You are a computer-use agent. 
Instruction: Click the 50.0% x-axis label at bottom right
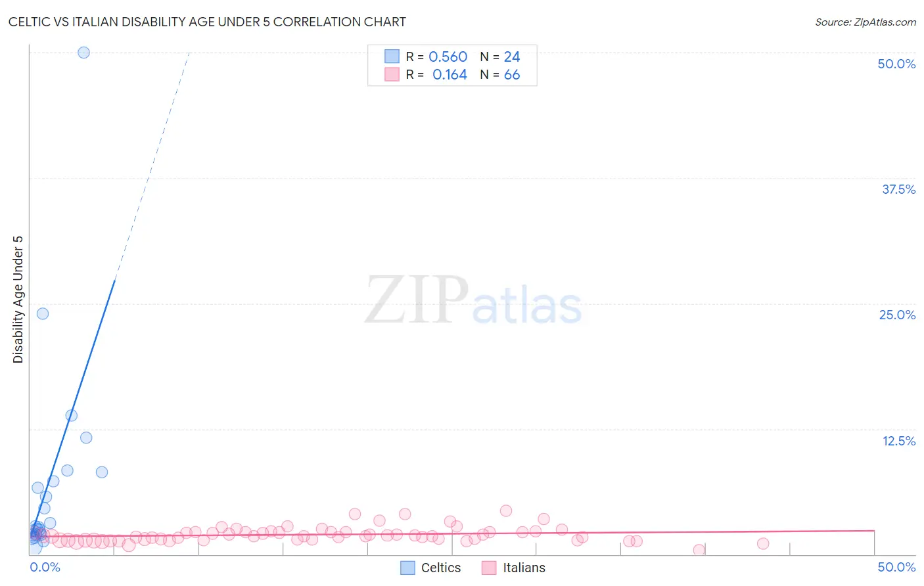(x=896, y=567)
